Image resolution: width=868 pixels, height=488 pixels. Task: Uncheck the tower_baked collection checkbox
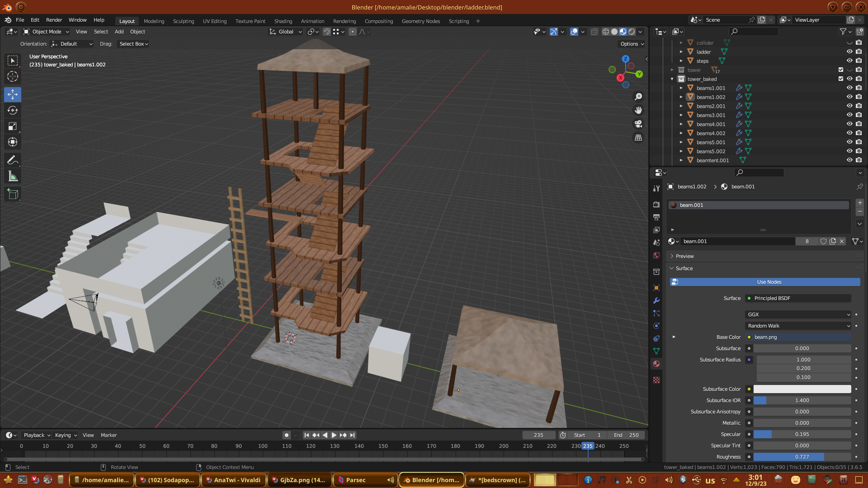(841, 79)
